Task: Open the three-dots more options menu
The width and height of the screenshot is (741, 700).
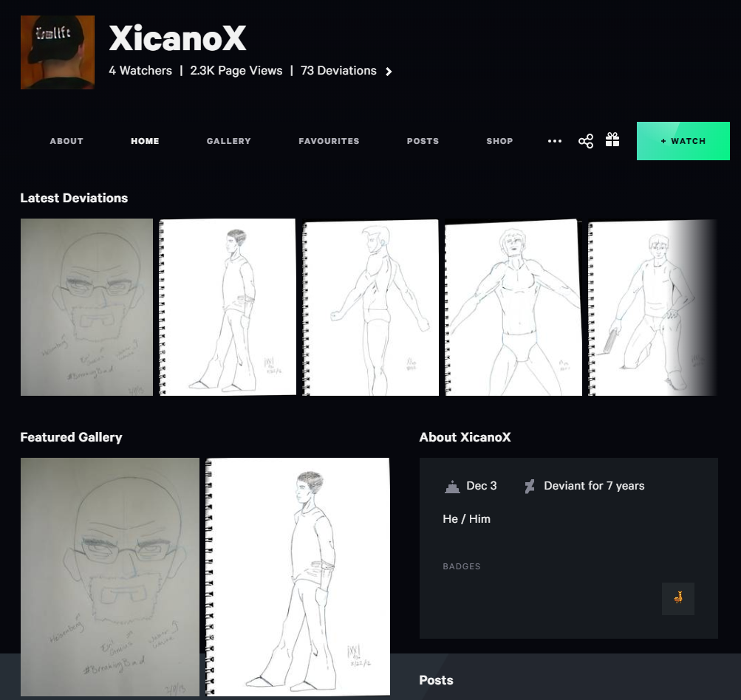Action: tap(554, 141)
